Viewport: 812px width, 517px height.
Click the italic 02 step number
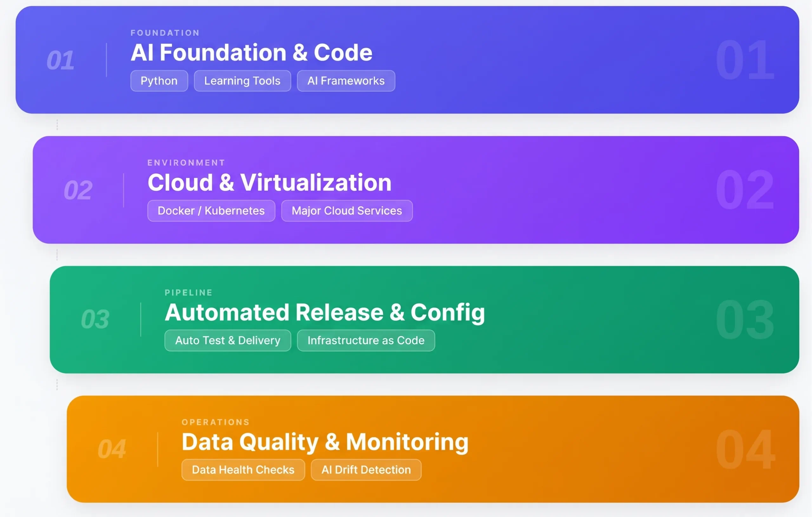click(78, 190)
